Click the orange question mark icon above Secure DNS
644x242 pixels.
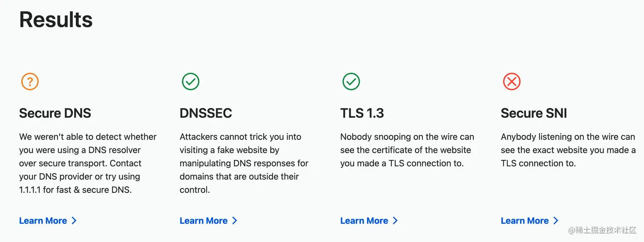[30, 81]
